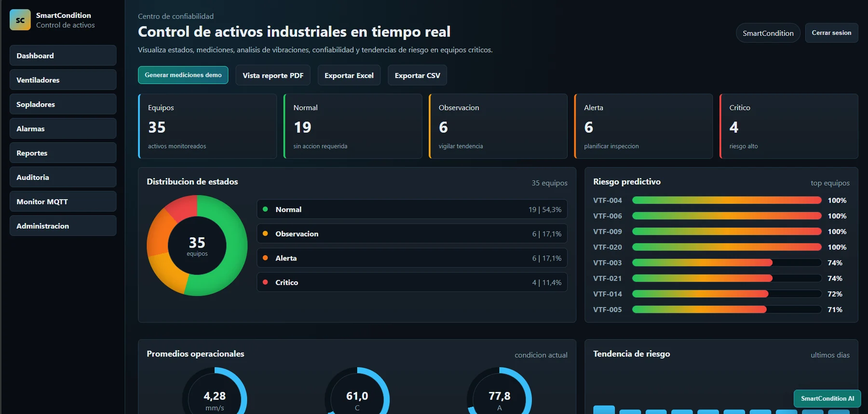Click the Critico legend row
The height and width of the screenshot is (414, 868).
[412, 282]
